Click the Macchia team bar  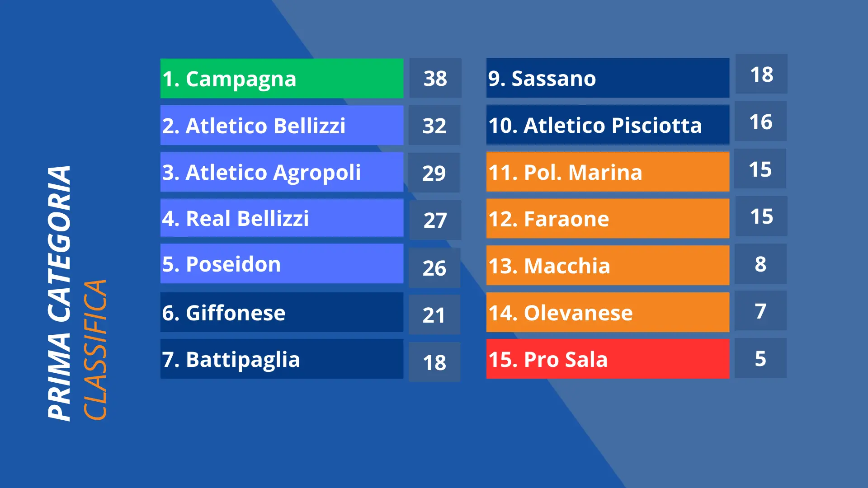608,265
